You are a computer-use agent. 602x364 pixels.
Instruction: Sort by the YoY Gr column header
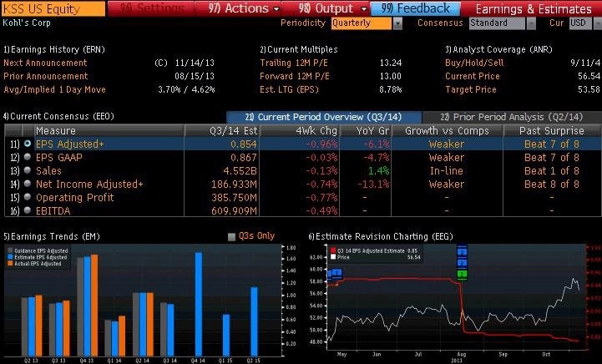point(366,131)
